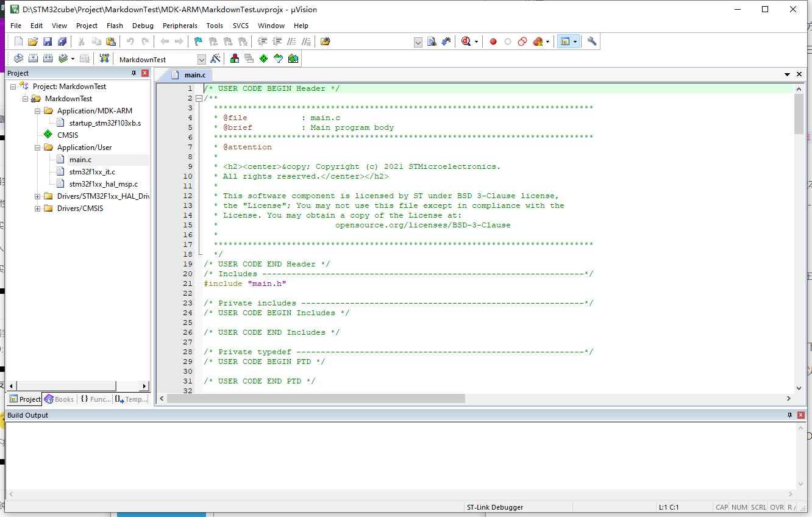The height and width of the screenshot is (517, 812).
Task: Pin the Project panel with pushpin
Action: coord(134,73)
